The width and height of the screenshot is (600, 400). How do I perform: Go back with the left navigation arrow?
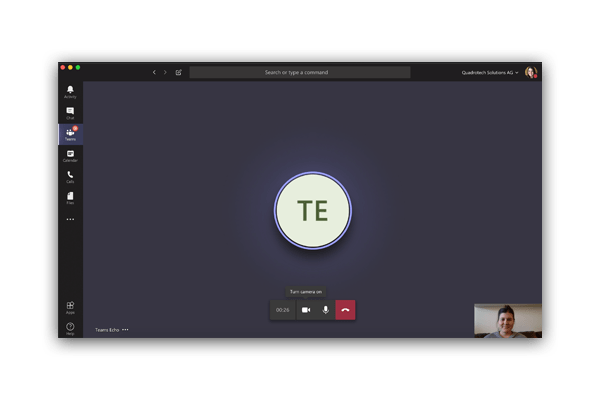[154, 72]
